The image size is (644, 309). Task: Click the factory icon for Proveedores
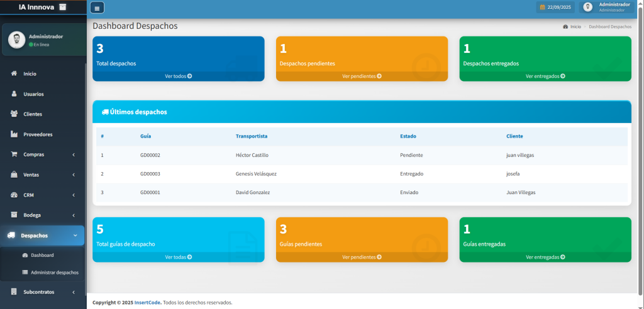[x=14, y=134]
